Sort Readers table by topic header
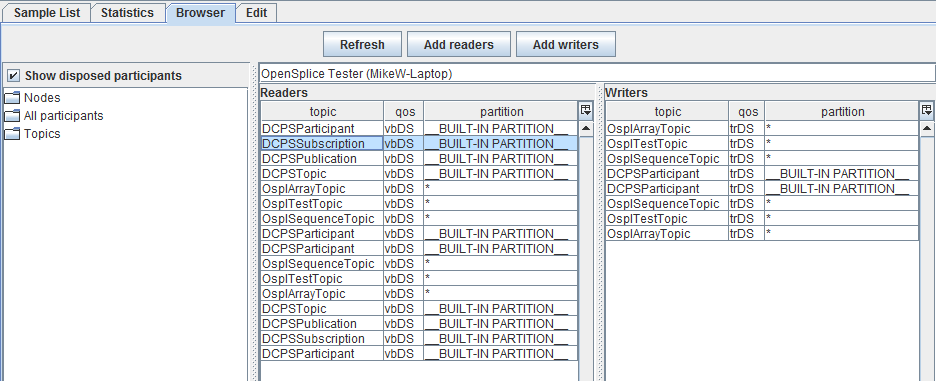Image resolution: width=936 pixels, height=381 pixels. click(x=322, y=112)
